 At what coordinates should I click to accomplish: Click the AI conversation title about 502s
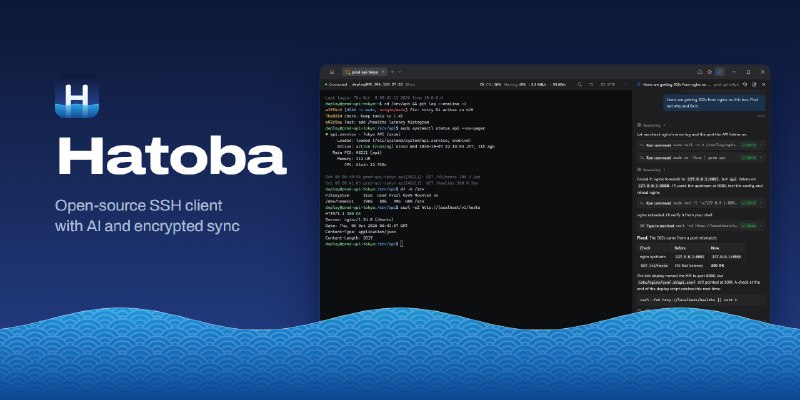click(x=676, y=84)
